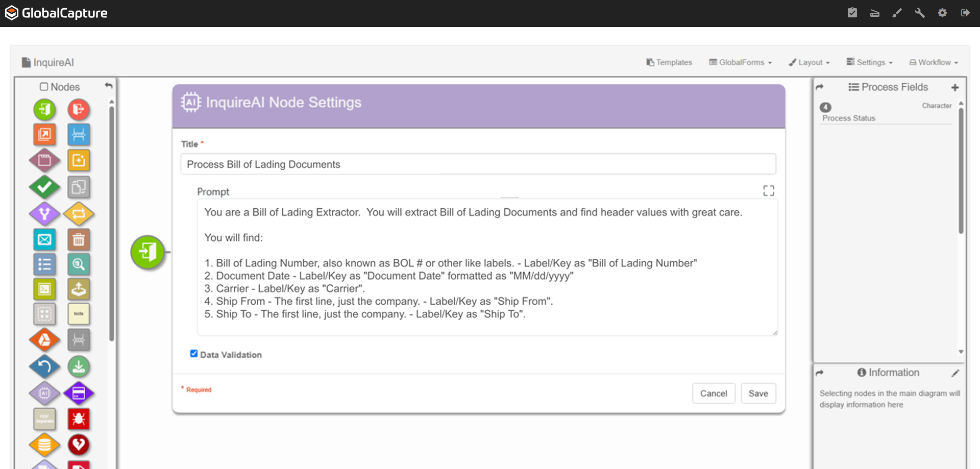
Task: Open the scanner icon in top bar
Action: click(x=875, y=13)
